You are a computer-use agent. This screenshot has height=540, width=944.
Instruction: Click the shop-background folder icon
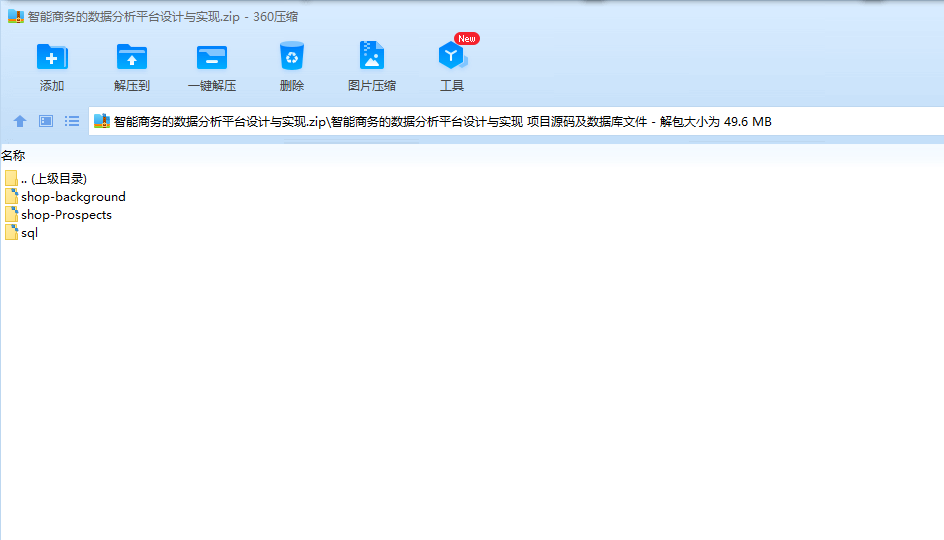tap(11, 196)
